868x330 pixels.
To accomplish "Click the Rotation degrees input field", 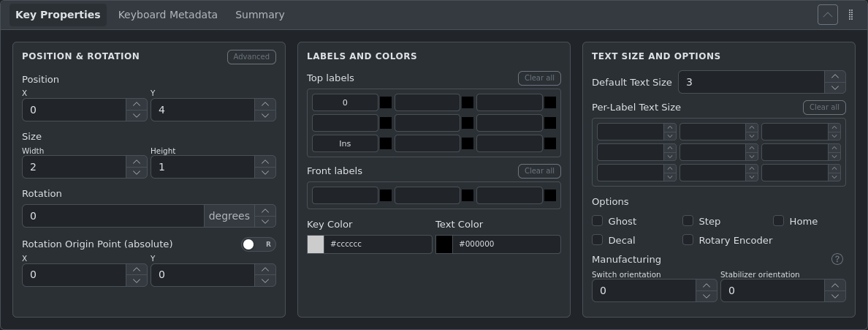I will [x=113, y=216].
